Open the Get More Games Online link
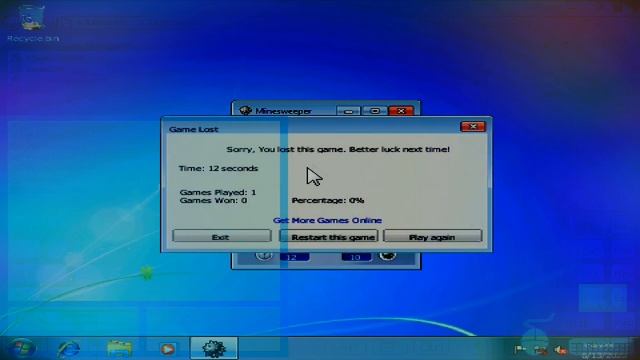 [327, 220]
